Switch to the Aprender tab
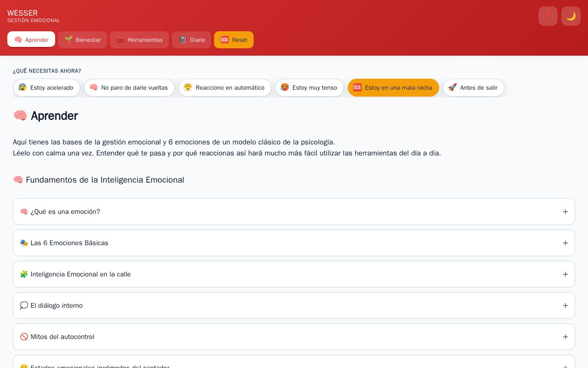Viewport: 588px width, 368px height. pyautogui.click(x=31, y=40)
